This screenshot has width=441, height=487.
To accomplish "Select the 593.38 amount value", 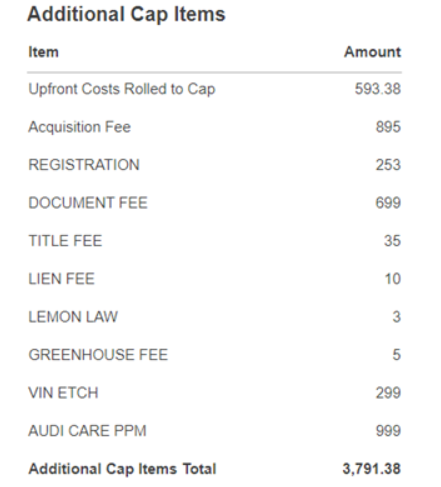I will (378, 89).
